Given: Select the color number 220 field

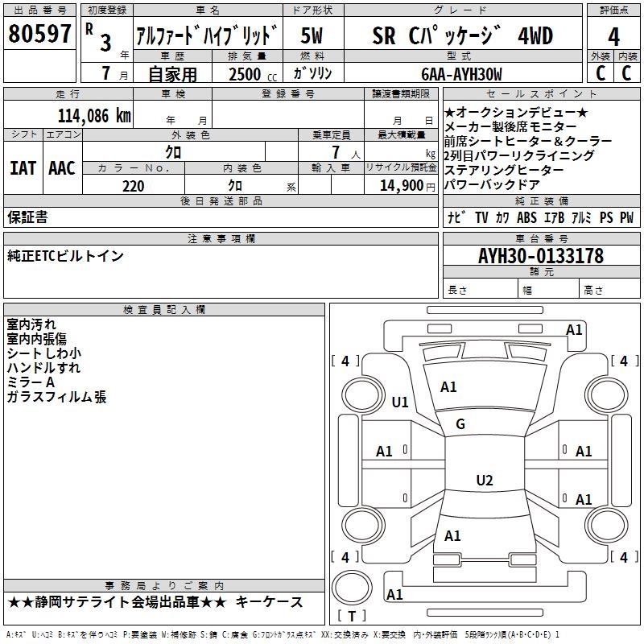Looking at the screenshot, I should click(x=133, y=186).
